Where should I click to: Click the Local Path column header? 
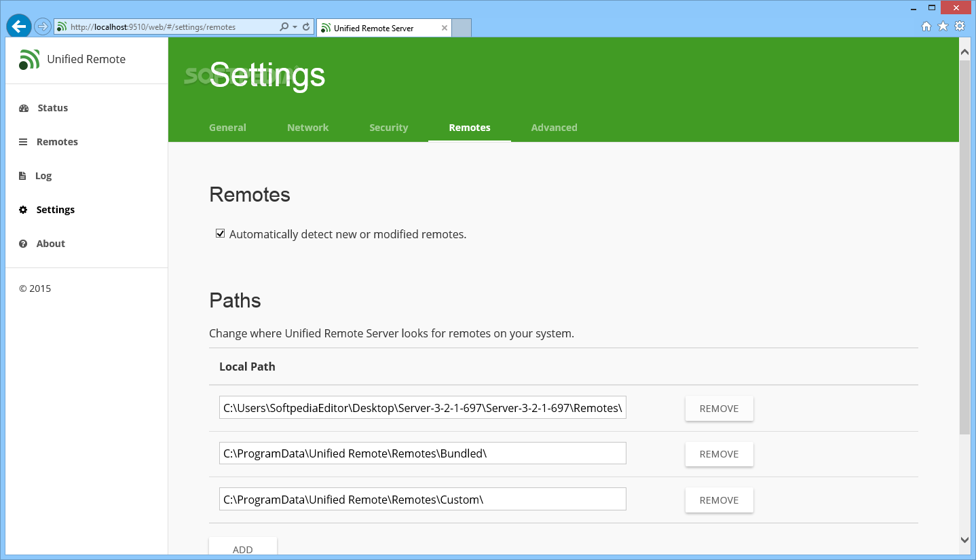247,367
